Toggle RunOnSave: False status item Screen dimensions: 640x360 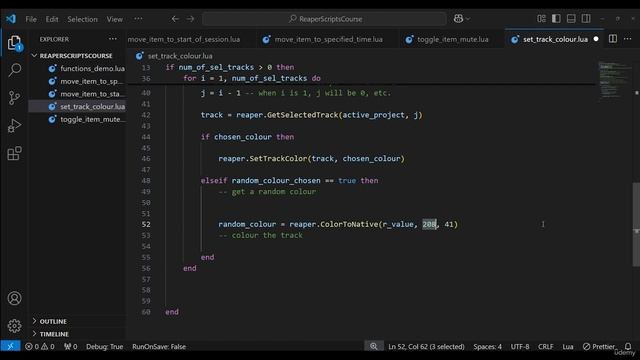pyautogui.click(x=159, y=347)
